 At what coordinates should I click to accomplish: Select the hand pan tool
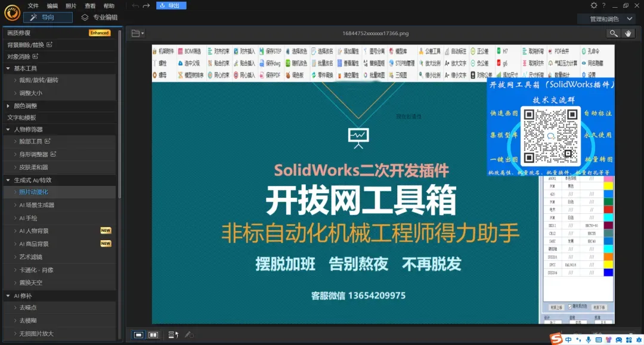click(x=628, y=33)
